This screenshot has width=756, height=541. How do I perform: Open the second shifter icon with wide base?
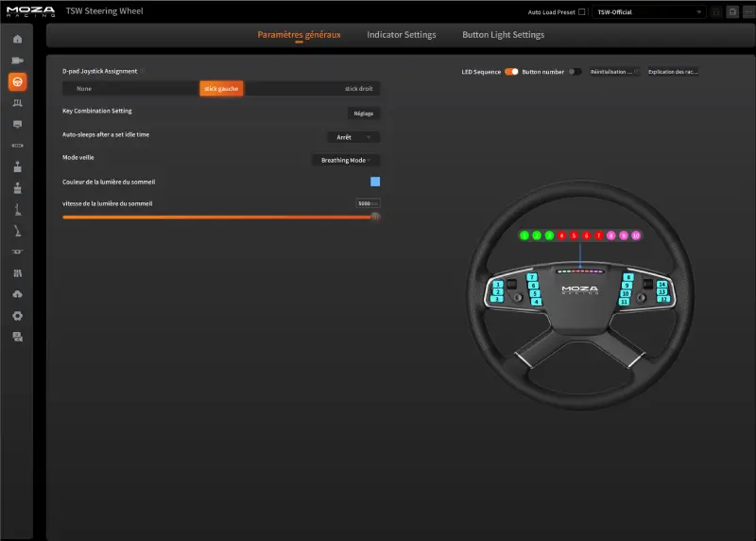click(17, 188)
